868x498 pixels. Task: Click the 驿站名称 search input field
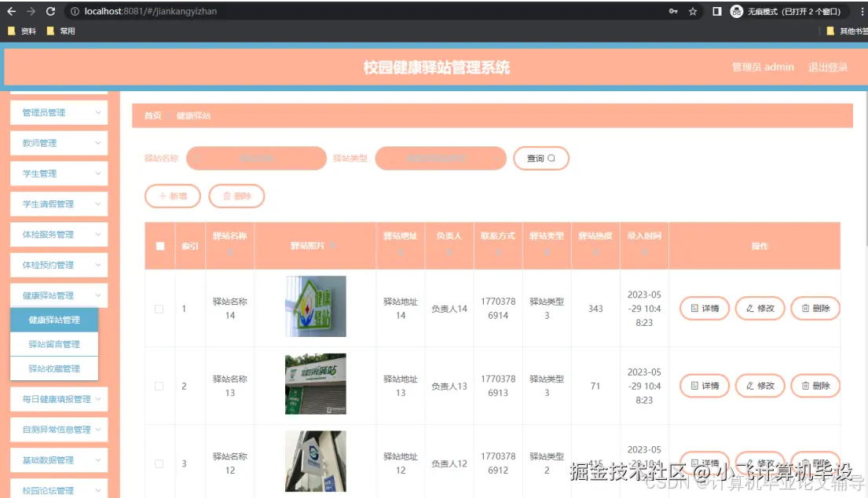click(255, 158)
